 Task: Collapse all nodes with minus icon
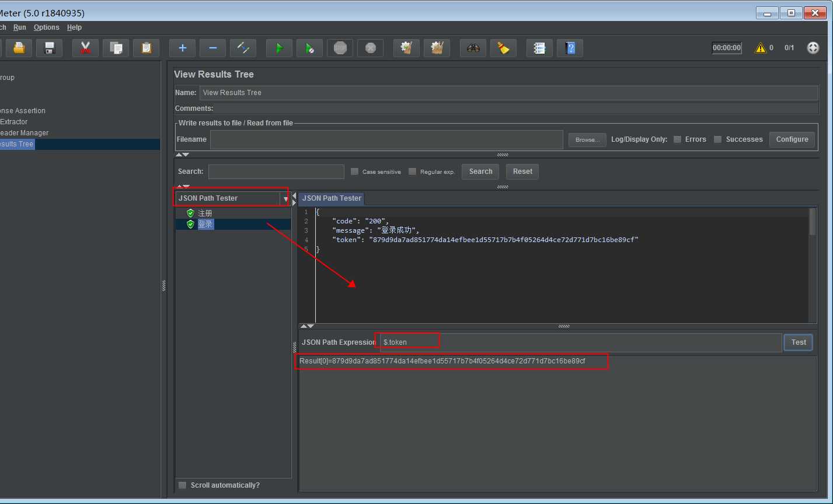coord(213,48)
